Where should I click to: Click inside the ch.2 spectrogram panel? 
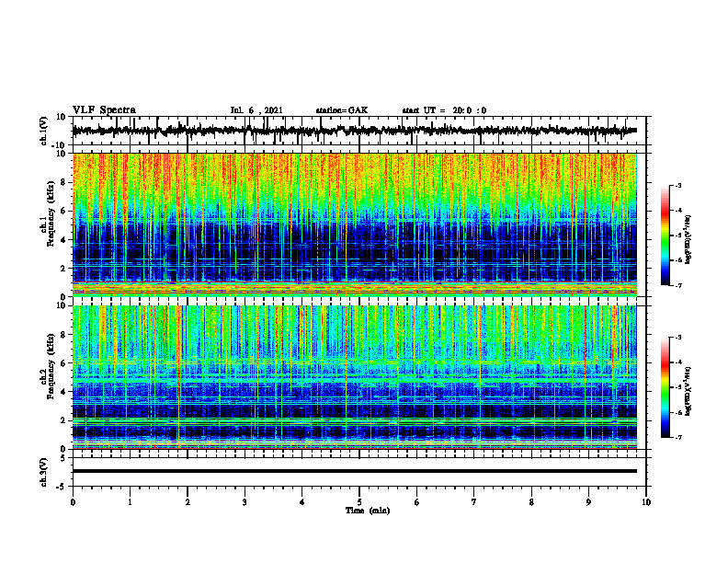coord(355,377)
